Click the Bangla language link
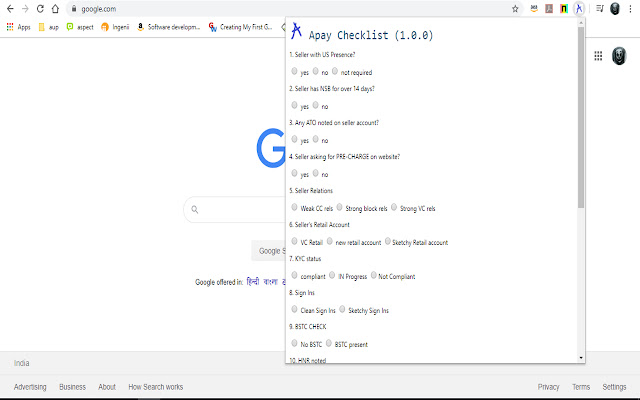Screen dimensions: 640x400 click(x=270, y=282)
